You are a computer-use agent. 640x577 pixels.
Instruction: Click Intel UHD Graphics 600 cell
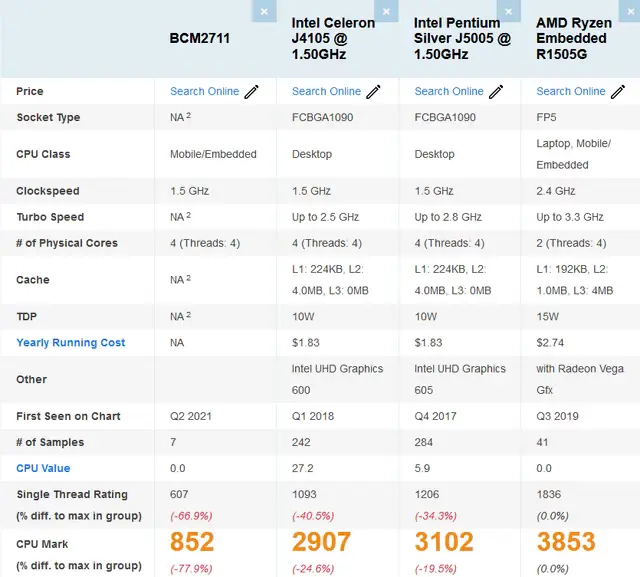(338, 379)
